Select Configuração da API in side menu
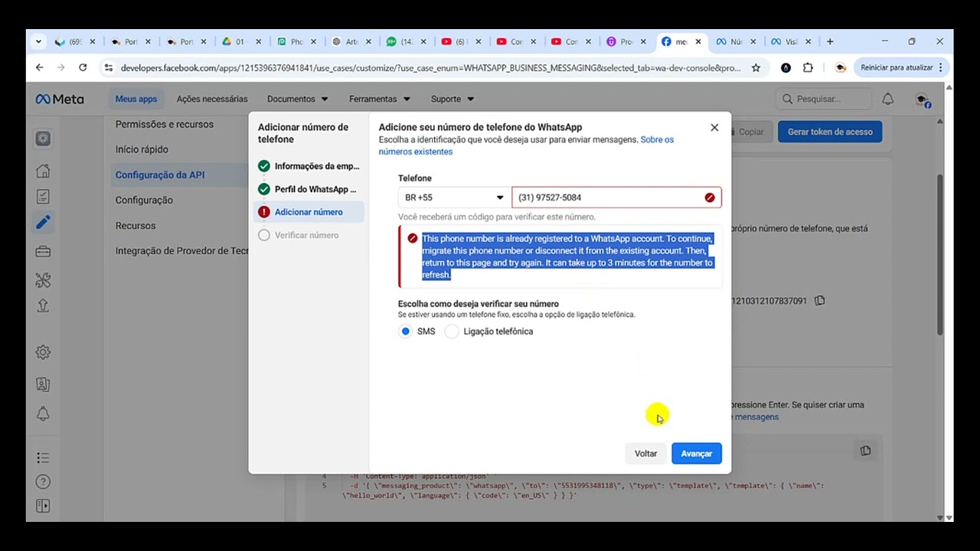980x551 pixels. tap(160, 174)
